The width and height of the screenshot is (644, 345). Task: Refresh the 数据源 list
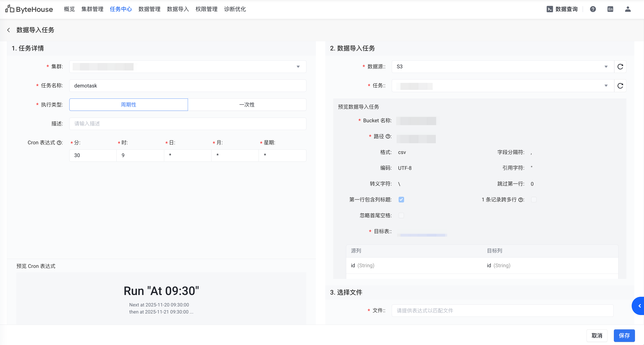tap(620, 67)
